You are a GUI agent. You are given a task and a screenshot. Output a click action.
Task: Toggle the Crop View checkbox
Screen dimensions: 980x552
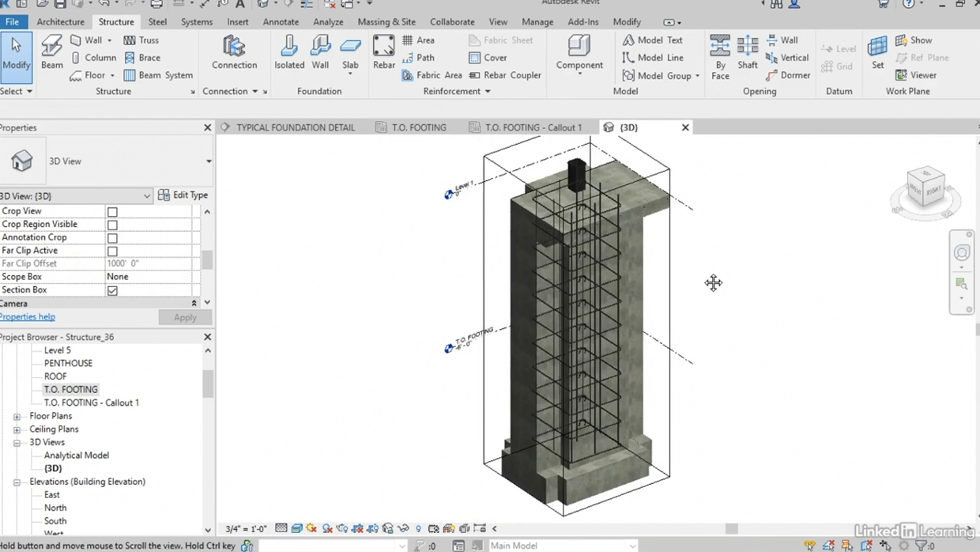pos(112,212)
